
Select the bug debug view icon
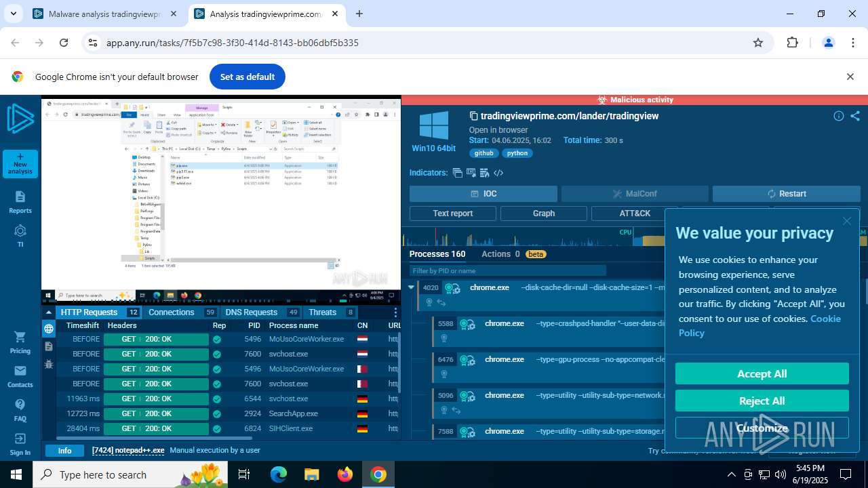49,364
